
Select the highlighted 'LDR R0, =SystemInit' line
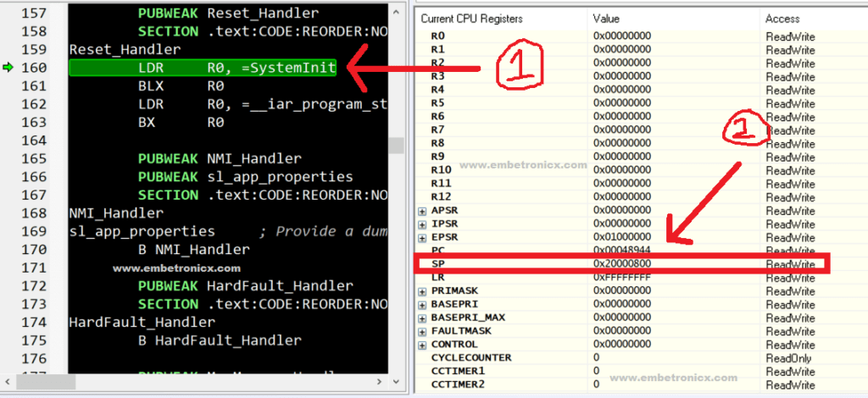coord(203,68)
